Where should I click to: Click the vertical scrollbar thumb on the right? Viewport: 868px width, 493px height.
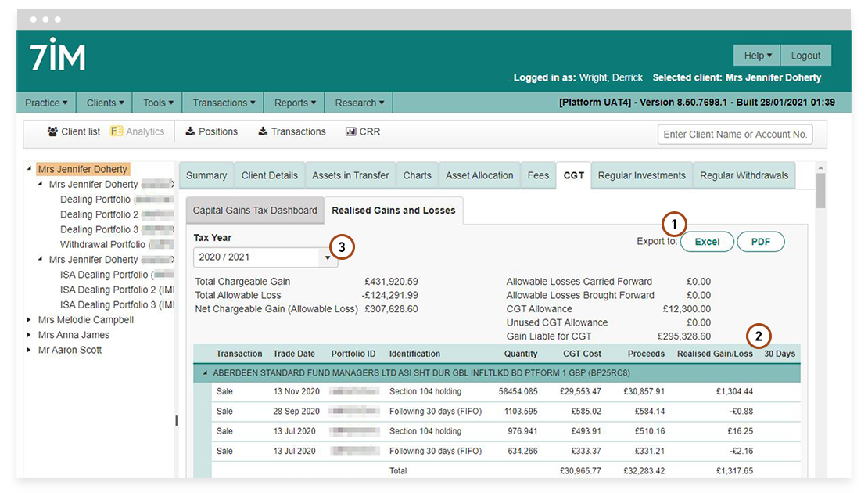tap(820, 191)
